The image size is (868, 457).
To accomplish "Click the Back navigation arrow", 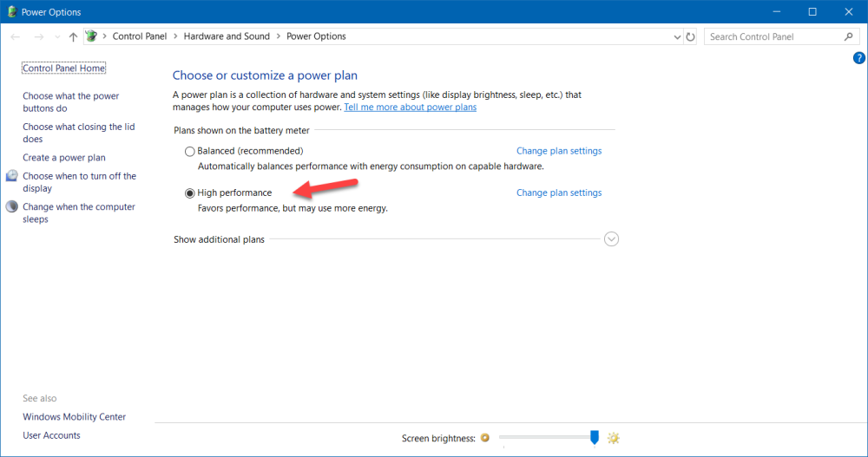I will [x=15, y=36].
